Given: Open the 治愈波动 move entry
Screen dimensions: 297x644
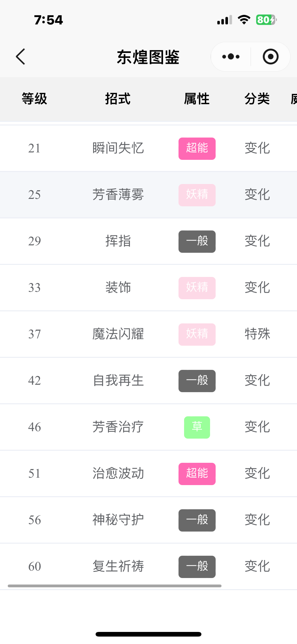Looking at the screenshot, I should [x=118, y=474].
